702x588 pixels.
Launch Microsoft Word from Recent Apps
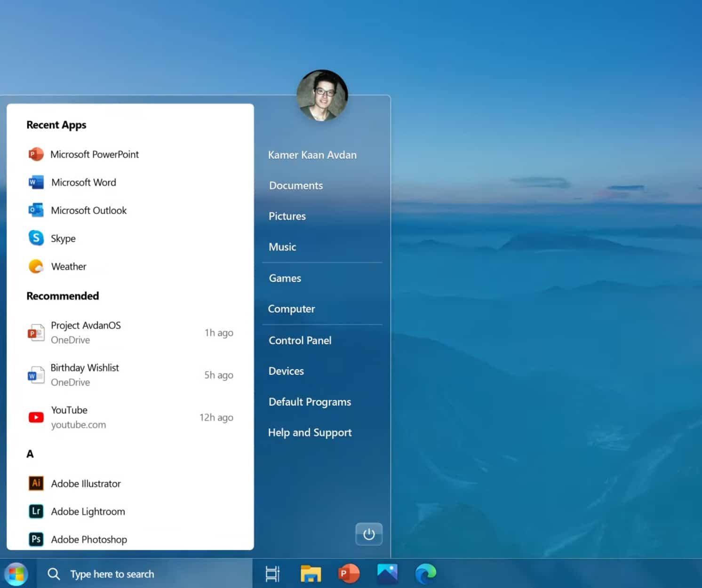83,183
